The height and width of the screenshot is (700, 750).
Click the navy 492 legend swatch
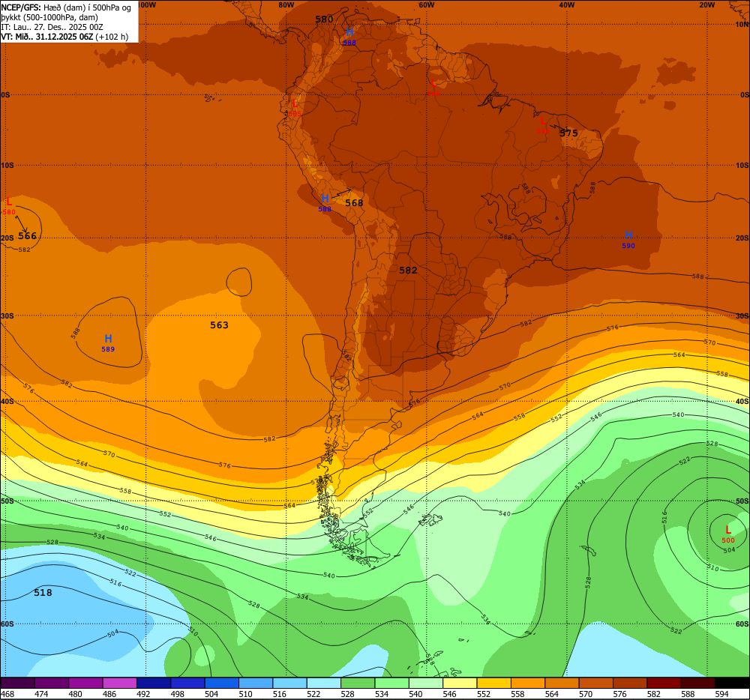tap(154, 683)
